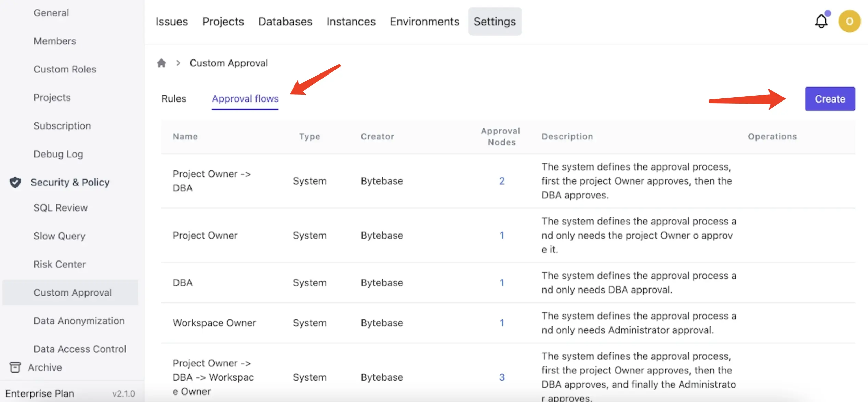Open the notifications bell
Screen dimensions: 868x402
(x=821, y=21)
